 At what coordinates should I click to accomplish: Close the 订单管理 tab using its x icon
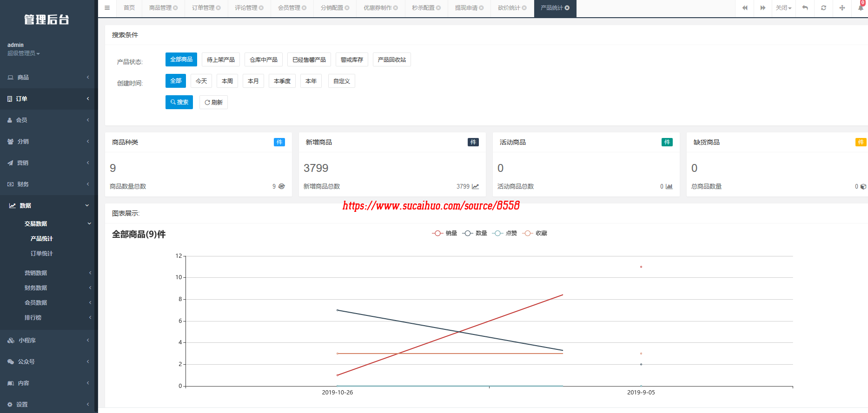219,8
